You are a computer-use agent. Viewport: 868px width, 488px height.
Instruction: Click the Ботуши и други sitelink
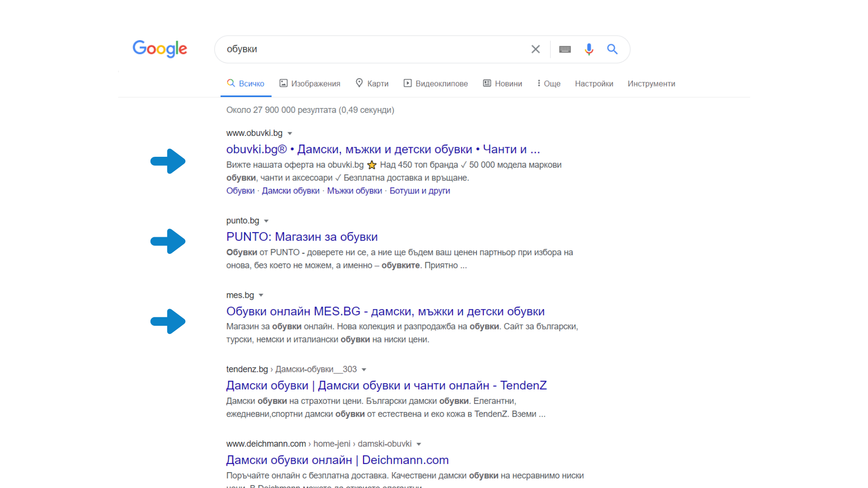coord(420,191)
